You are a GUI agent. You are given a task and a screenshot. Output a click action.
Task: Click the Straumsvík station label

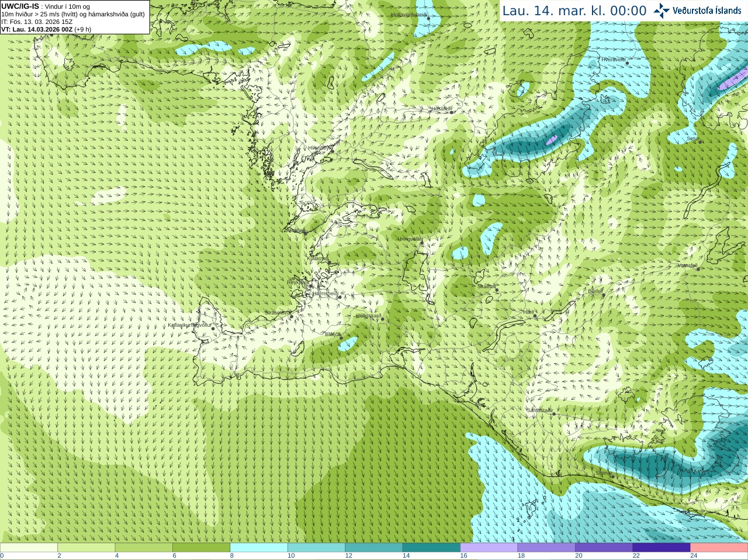pos(278,313)
